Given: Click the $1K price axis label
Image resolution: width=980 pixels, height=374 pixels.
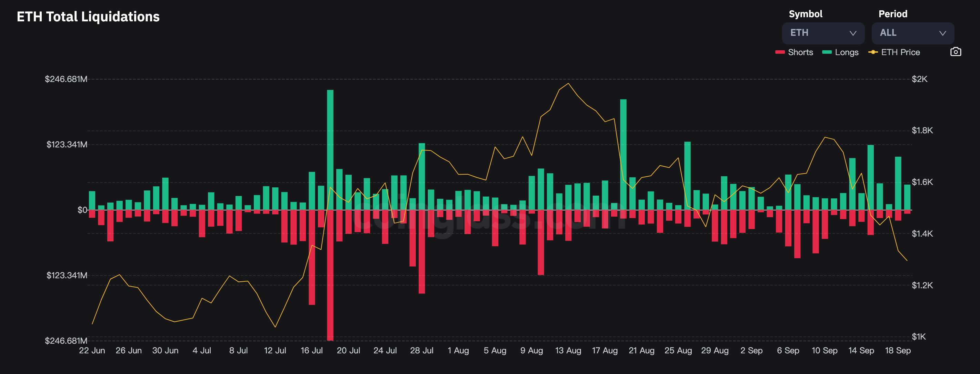Looking at the screenshot, I should click(919, 336).
